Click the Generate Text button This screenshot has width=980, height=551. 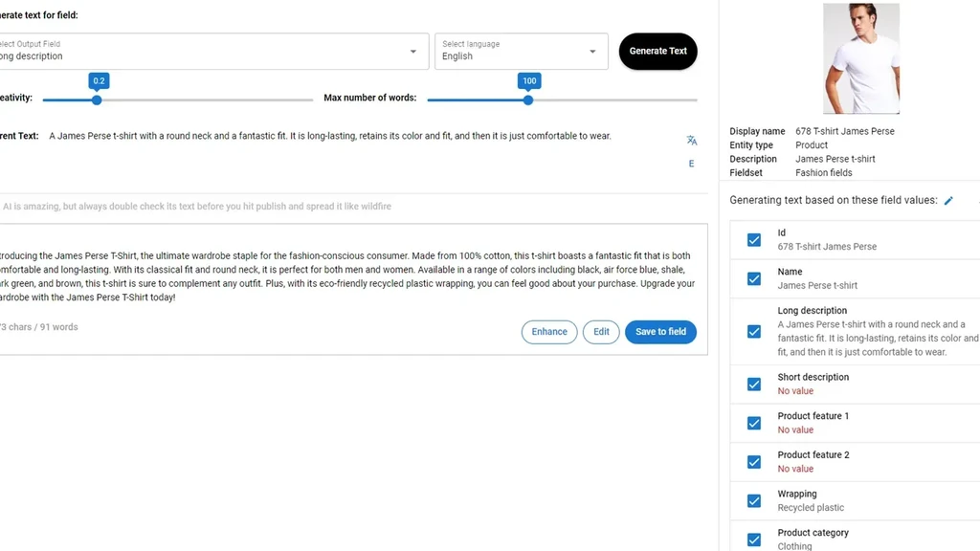(657, 52)
